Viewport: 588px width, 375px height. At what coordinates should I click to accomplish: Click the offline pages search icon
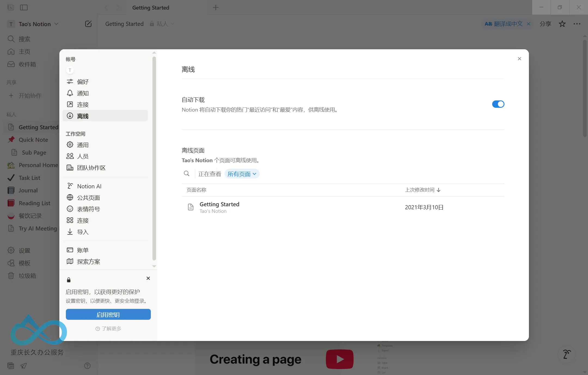coord(186,174)
